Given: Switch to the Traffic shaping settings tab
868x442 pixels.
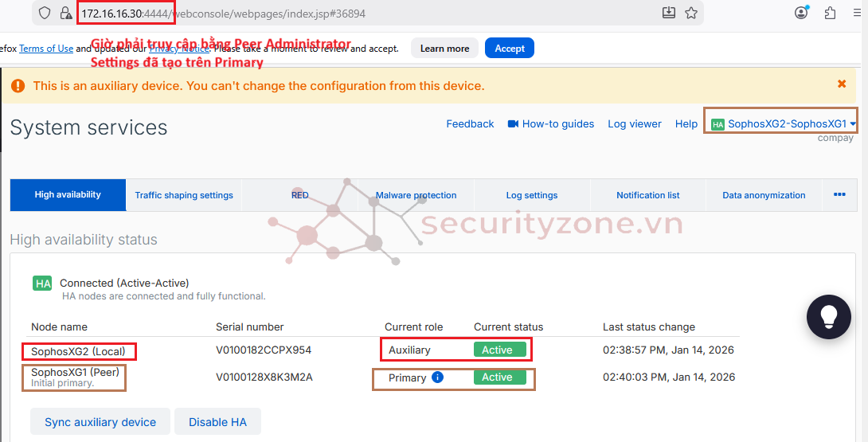Looking at the screenshot, I should 184,195.
